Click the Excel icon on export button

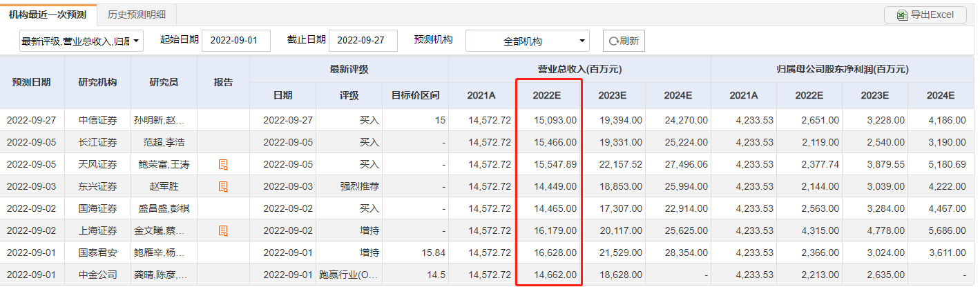pos(902,14)
